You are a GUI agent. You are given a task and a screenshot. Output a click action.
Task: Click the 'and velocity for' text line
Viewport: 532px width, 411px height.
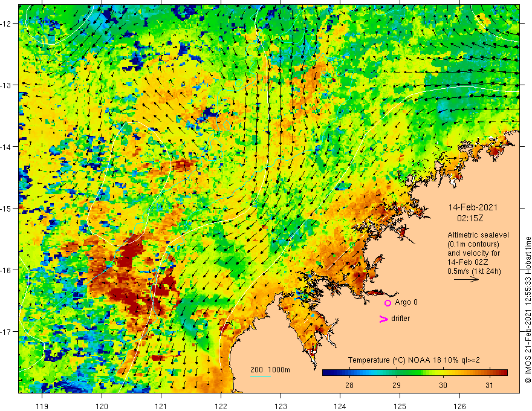coord(473,253)
